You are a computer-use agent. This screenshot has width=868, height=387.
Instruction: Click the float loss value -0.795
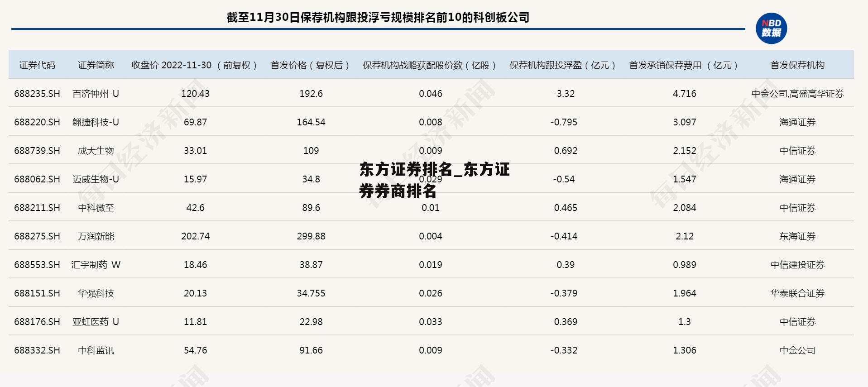tap(564, 122)
